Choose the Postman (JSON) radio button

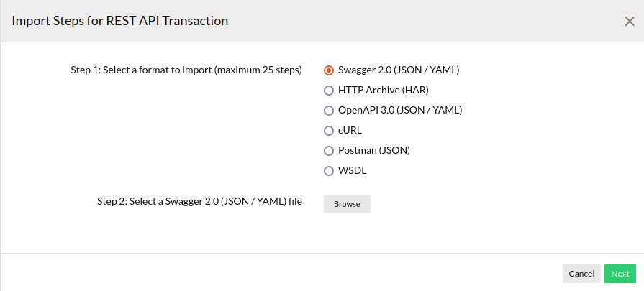point(329,151)
